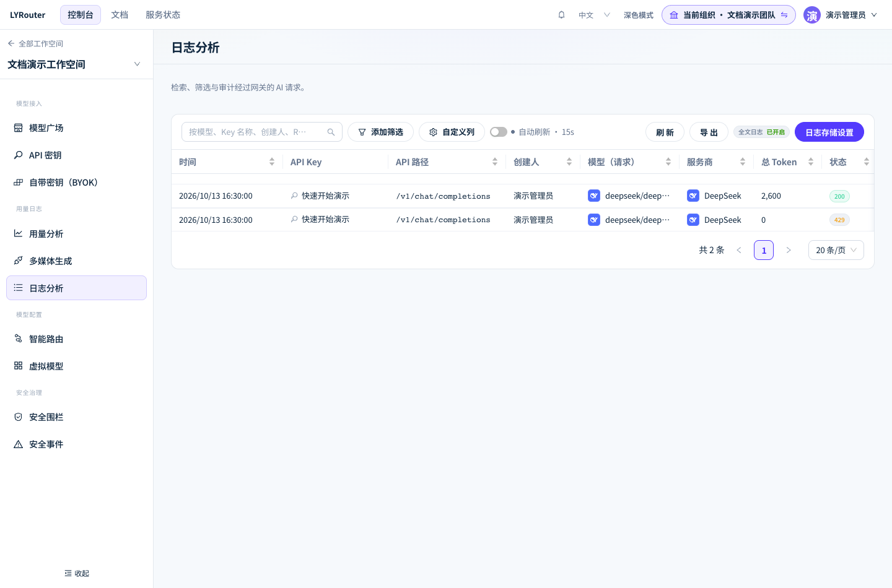Open the 中文 language dropdown
Viewport: 892px width, 588px height.
click(594, 15)
